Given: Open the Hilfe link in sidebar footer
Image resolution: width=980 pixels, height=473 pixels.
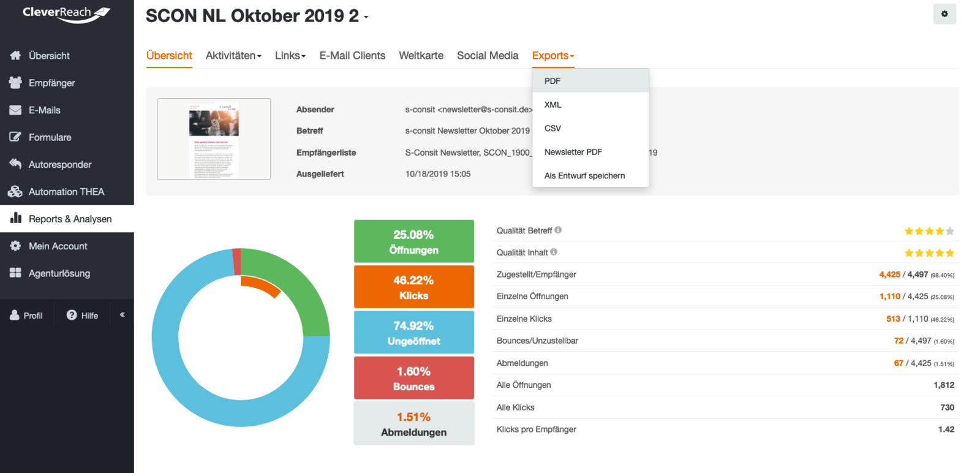Looking at the screenshot, I should click(x=83, y=316).
